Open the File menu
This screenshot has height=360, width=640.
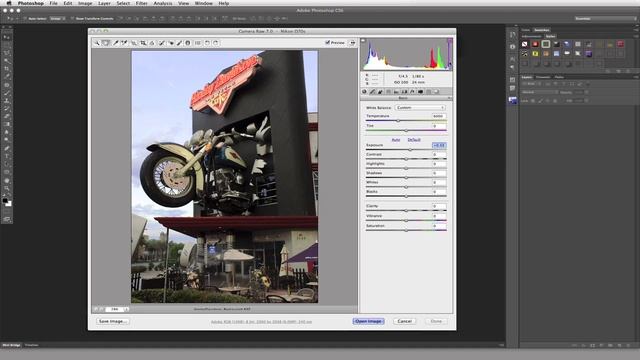click(53, 3)
